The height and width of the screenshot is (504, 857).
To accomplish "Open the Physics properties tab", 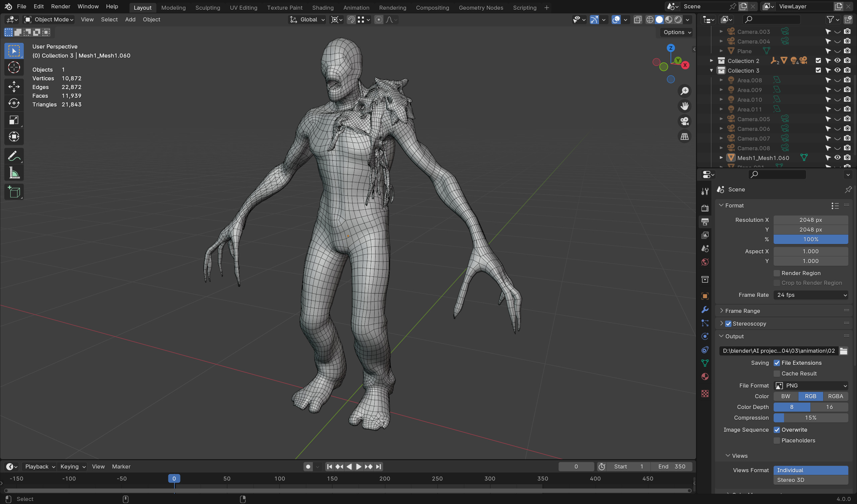I will [x=705, y=336].
